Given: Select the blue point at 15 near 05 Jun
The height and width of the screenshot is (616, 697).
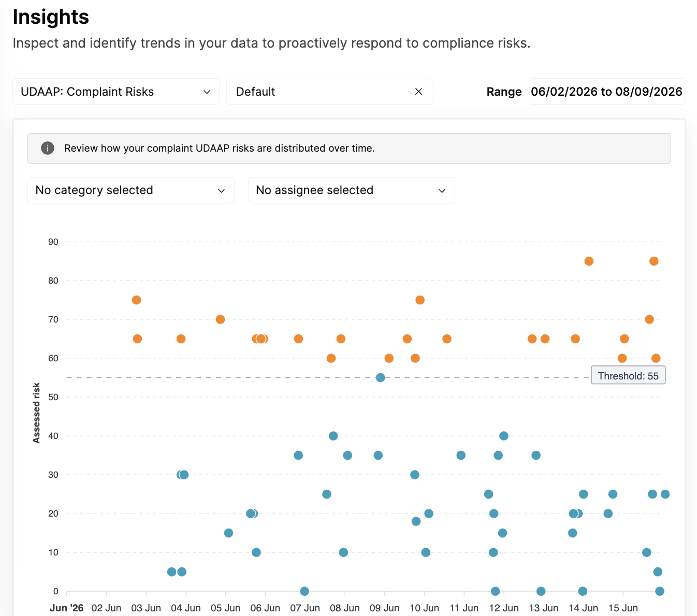Looking at the screenshot, I should point(228,533).
